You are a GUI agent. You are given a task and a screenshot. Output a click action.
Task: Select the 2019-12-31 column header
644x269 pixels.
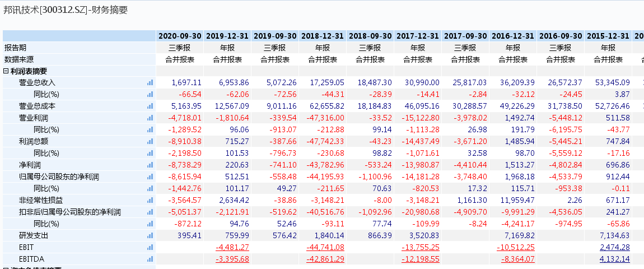point(227,36)
